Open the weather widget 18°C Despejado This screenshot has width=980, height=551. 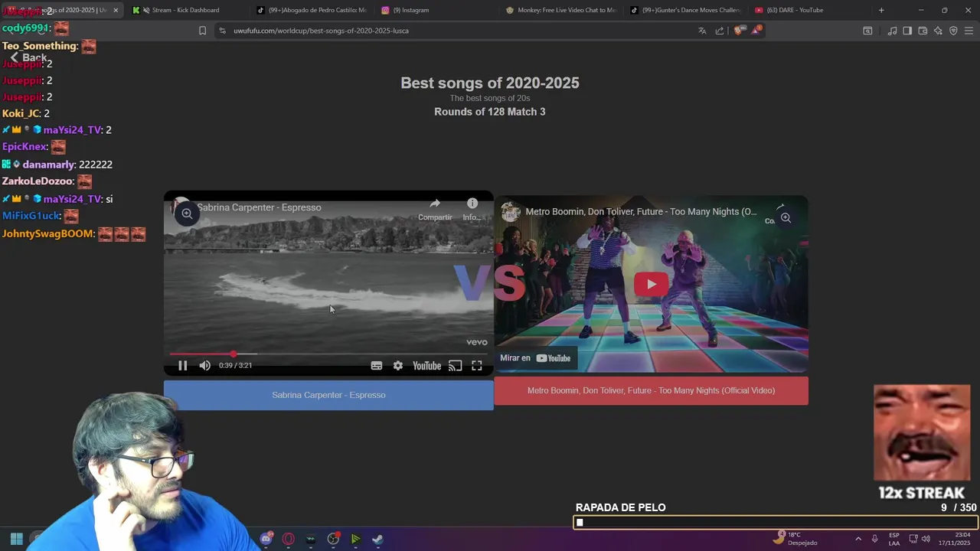[795, 539]
